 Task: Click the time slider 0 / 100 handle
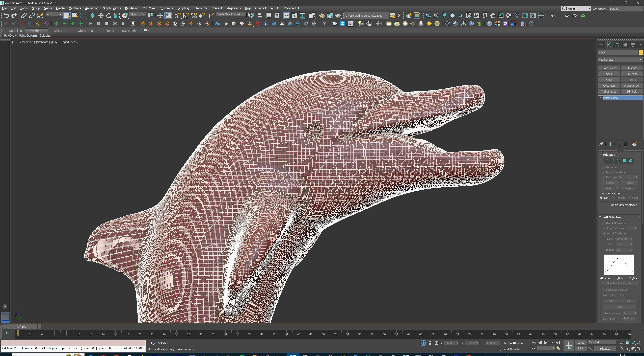tap(22, 326)
